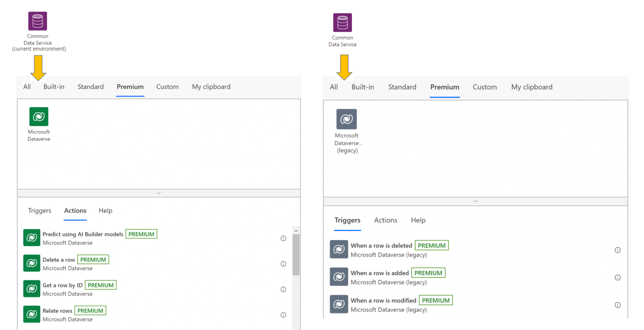Viewport: 644px width, 330px height.
Task: Switch to Standard tab in left panel
Action: pyautogui.click(x=90, y=87)
